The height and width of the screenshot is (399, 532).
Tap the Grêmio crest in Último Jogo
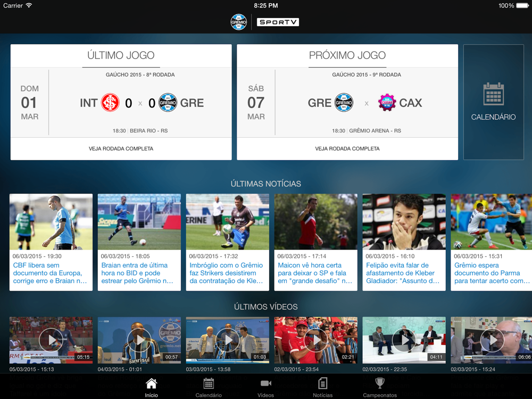(x=168, y=103)
